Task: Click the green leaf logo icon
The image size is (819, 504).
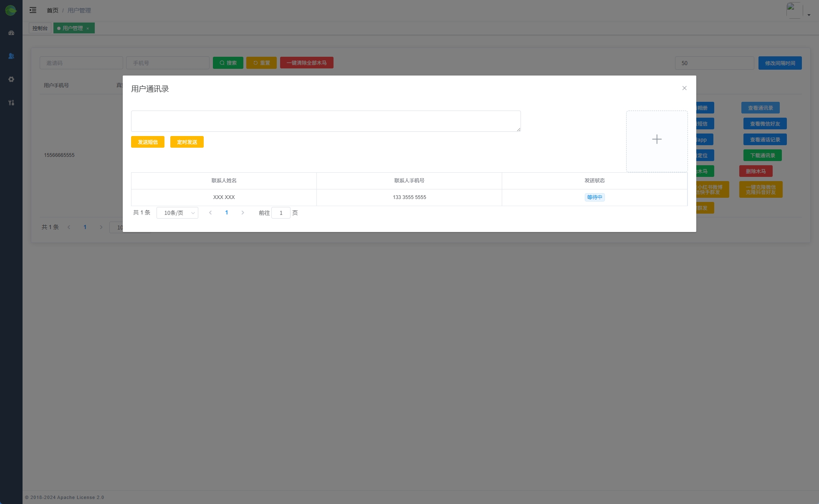Action: pos(11,10)
